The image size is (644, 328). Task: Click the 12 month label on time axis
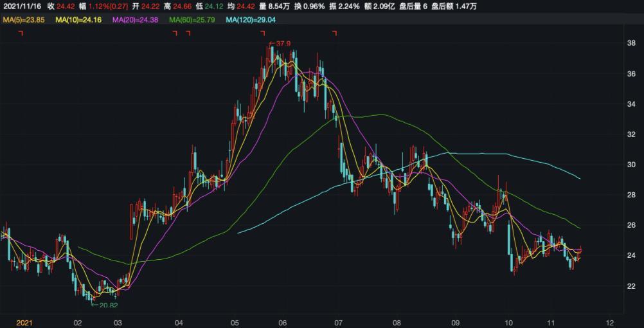(x=609, y=322)
